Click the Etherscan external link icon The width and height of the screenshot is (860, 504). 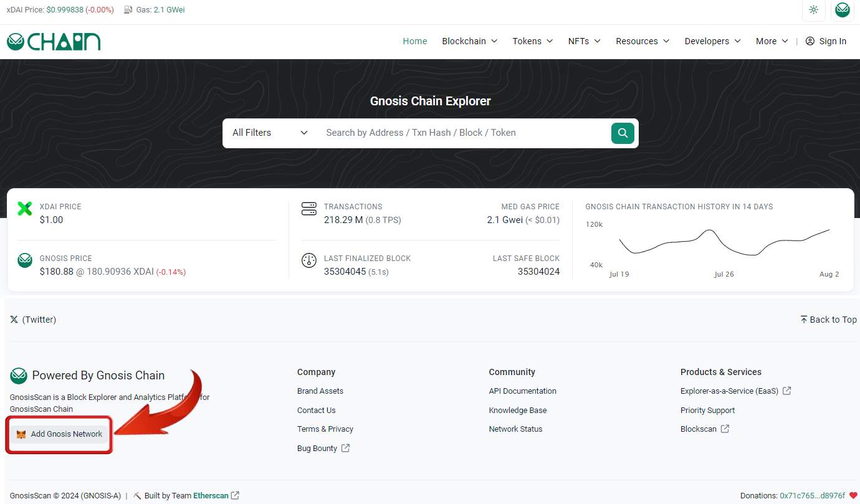235,495
